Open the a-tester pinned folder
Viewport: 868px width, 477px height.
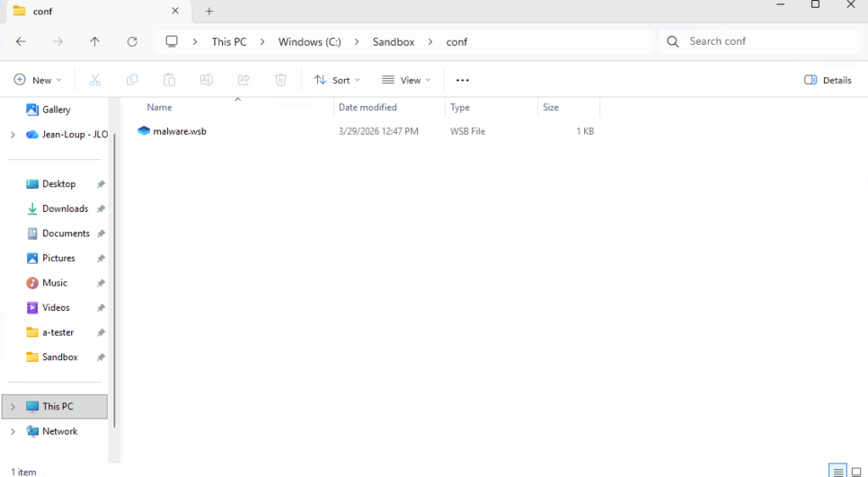[x=50, y=333]
